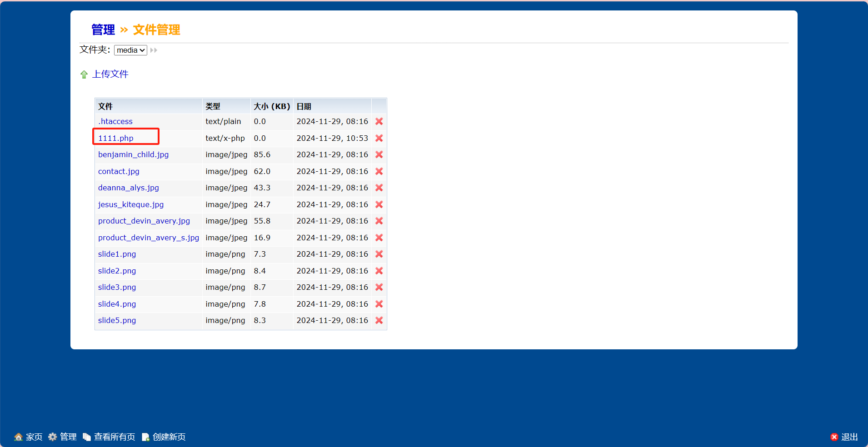Open product_devin_avery_s.jpg link

(149, 238)
